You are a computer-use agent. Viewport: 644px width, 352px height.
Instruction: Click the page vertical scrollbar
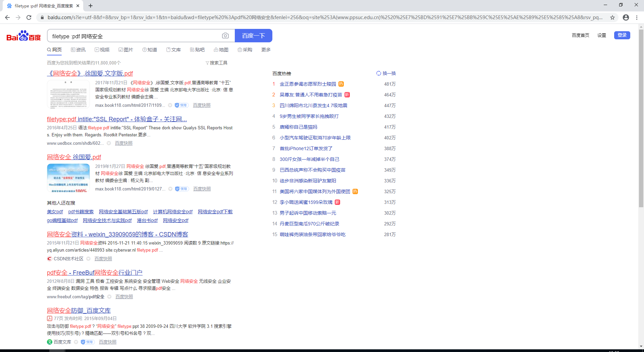pos(641,118)
